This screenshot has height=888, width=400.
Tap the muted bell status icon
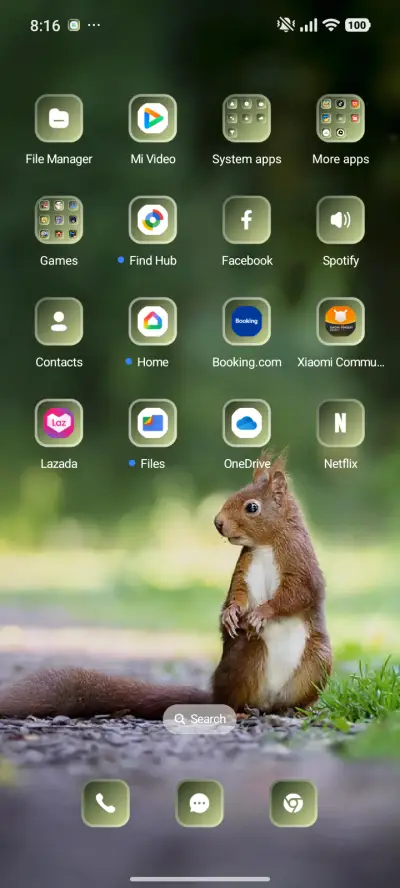[285, 25]
